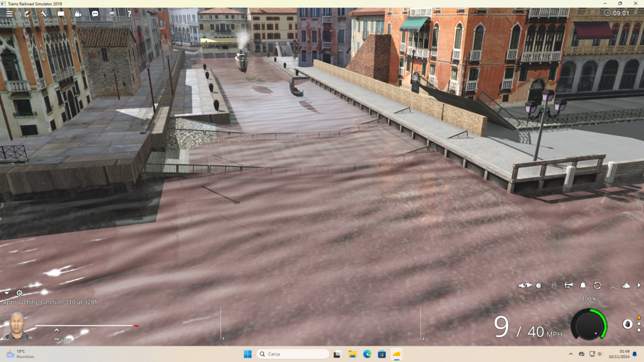
Task: Click the cloud sync tray icon
Action: pos(582,354)
